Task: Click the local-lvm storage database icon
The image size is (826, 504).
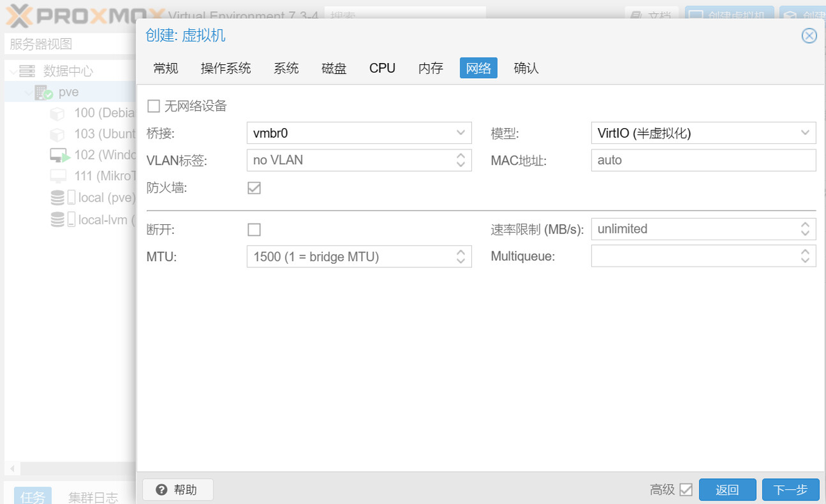Action: pos(58,220)
